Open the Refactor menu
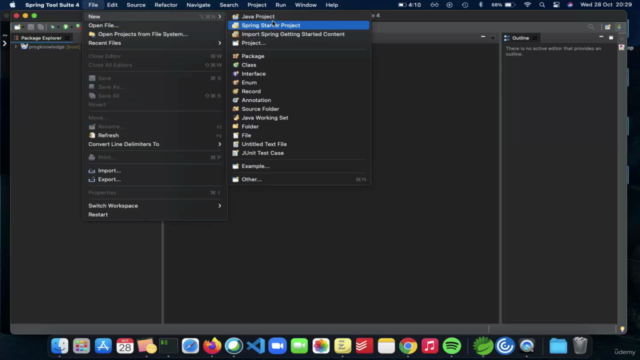The width and height of the screenshot is (640, 360). [166, 5]
